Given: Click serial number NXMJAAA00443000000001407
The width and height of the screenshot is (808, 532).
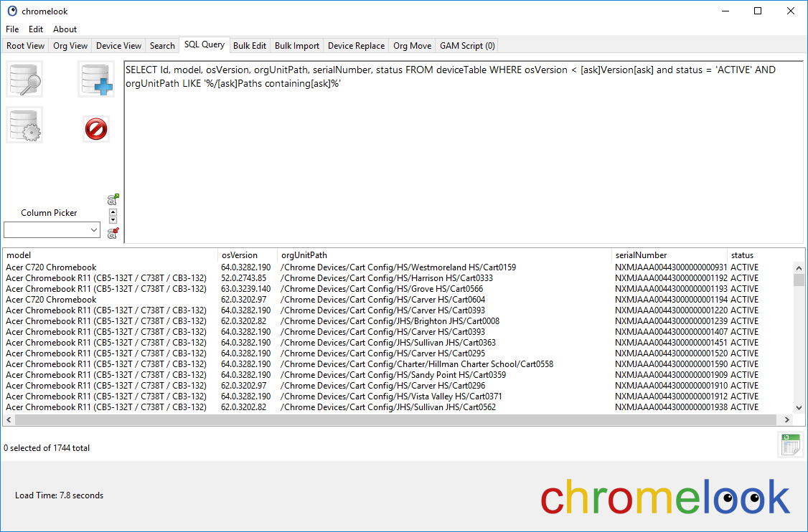Looking at the screenshot, I should 671,332.
